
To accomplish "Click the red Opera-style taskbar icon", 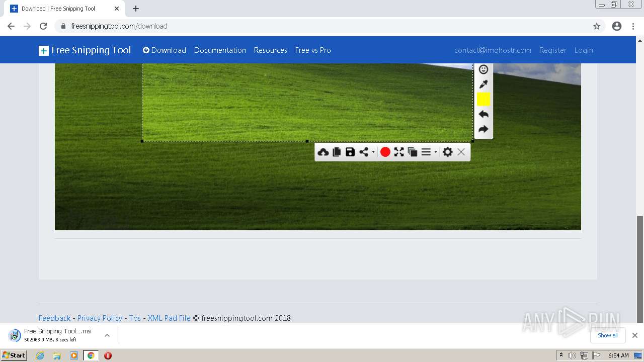I will click(x=108, y=355).
